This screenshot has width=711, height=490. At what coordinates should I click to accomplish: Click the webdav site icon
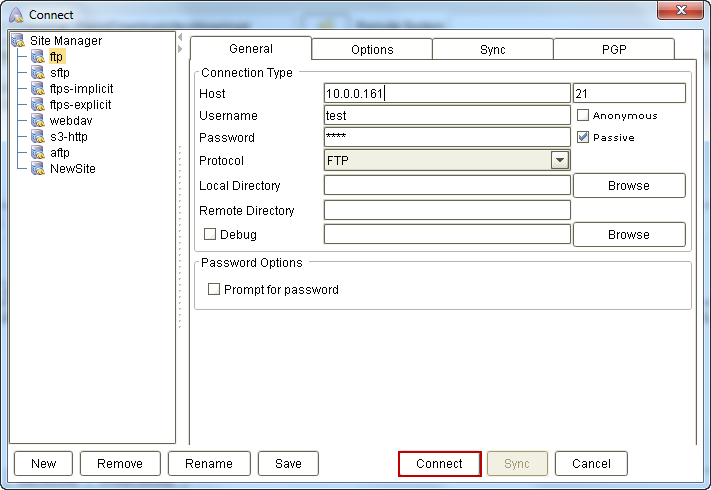click(x=38, y=121)
